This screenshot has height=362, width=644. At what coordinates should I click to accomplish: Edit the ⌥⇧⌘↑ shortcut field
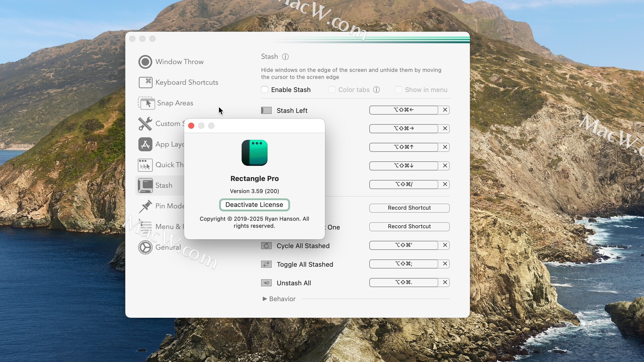[x=404, y=147]
